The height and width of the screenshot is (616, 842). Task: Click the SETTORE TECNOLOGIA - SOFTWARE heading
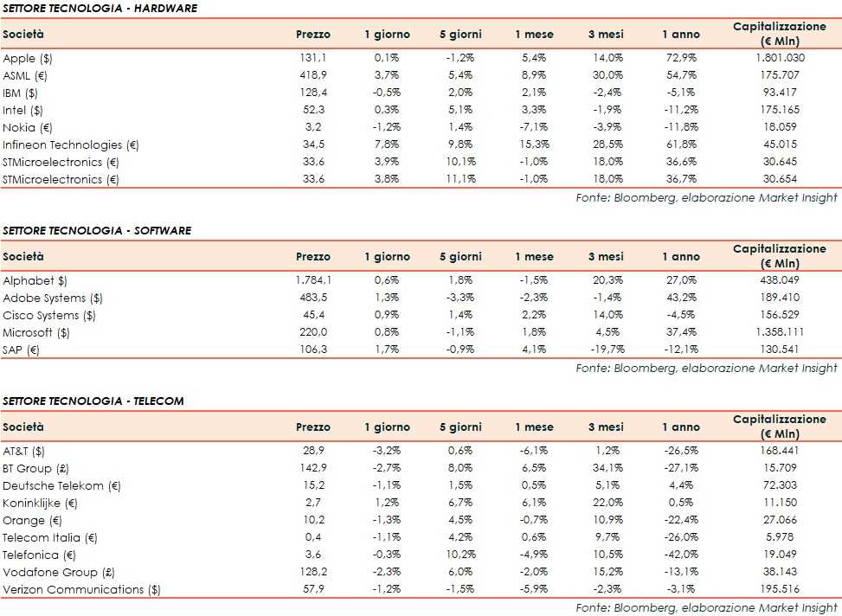[97, 231]
